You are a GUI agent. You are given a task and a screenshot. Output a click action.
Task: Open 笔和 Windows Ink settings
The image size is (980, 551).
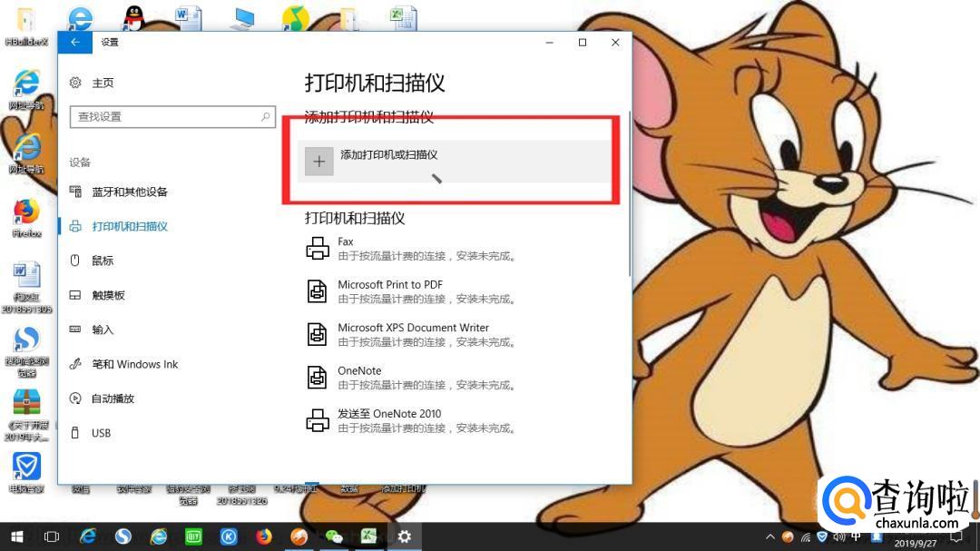click(134, 365)
